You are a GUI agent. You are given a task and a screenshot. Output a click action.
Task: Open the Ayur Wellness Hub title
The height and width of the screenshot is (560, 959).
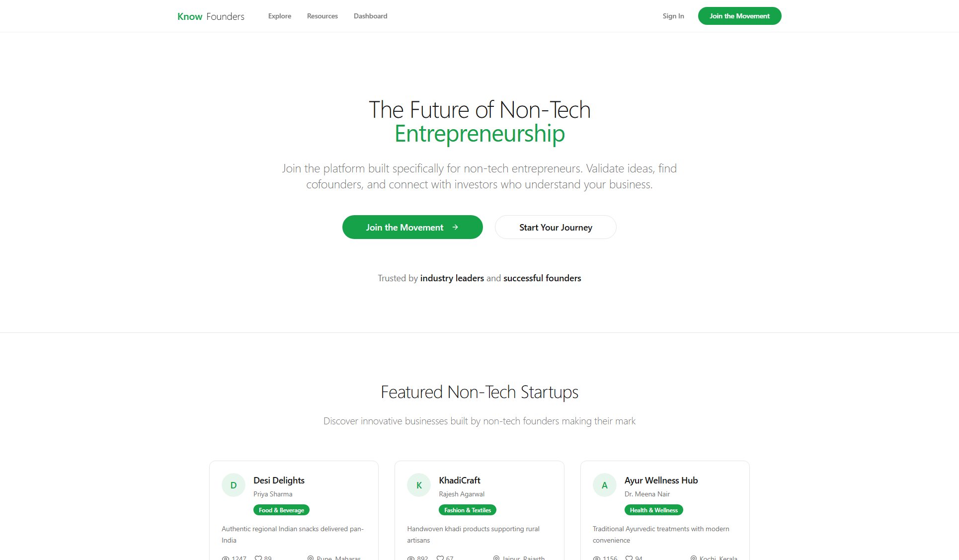[661, 480]
